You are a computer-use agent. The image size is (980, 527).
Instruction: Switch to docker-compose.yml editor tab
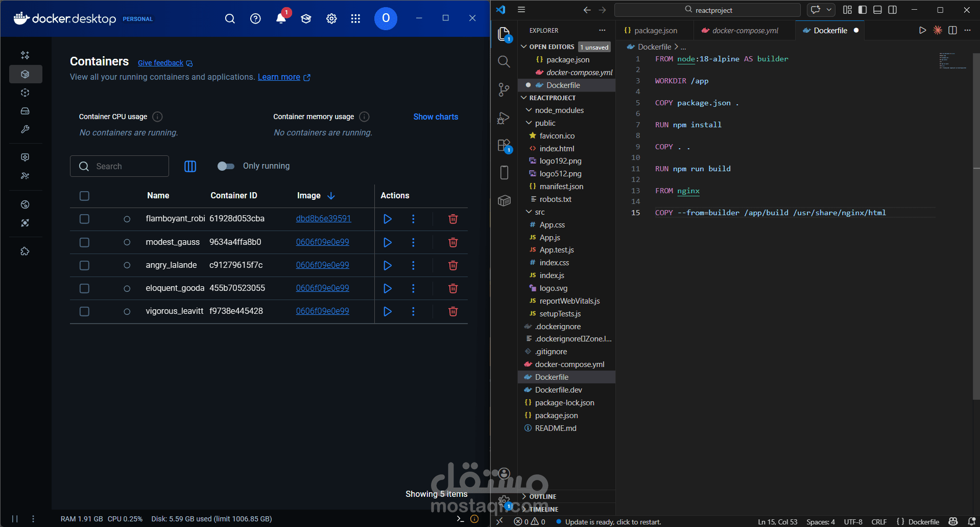click(x=744, y=30)
